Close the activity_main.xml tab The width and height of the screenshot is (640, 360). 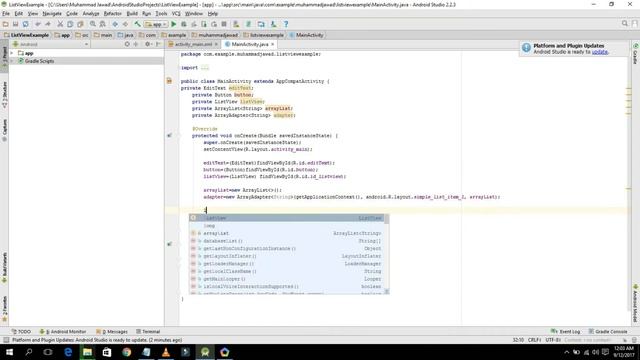pos(216,44)
